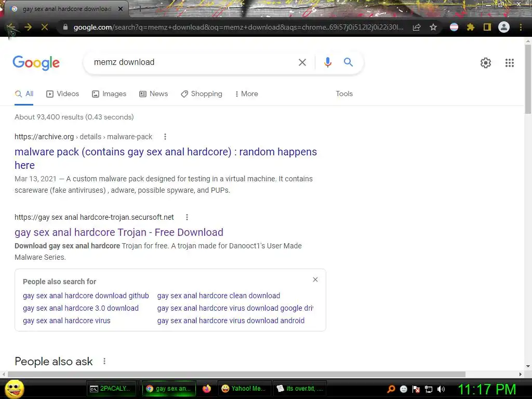Open the striped flag extension icon
The image size is (532, 399).
click(454, 27)
